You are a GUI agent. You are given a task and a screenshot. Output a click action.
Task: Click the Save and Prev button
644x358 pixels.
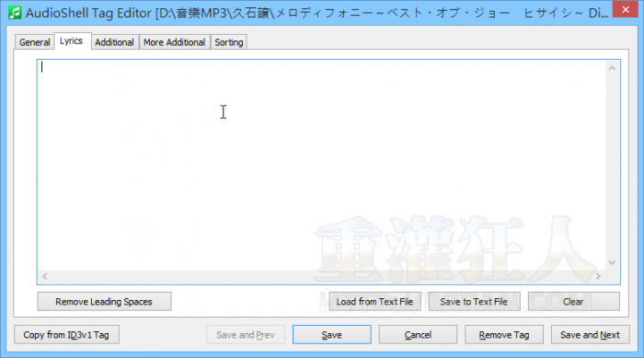point(246,335)
